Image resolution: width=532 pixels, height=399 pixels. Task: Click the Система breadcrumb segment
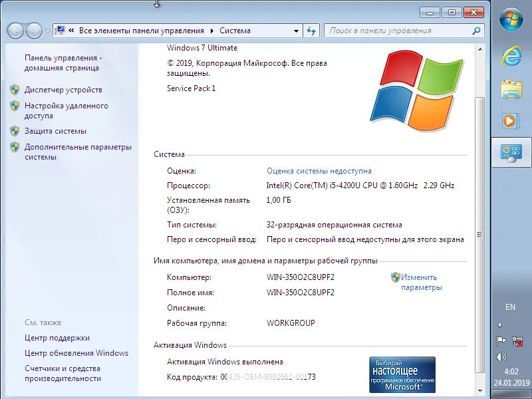click(235, 31)
